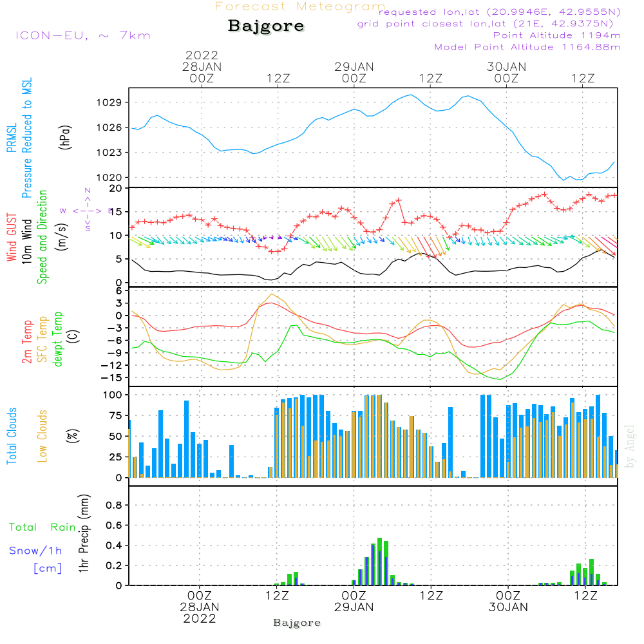This screenshot has width=644, height=644.
Task: Click the 'Forecast Meteogram' heading text
Action: coord(300,6)
